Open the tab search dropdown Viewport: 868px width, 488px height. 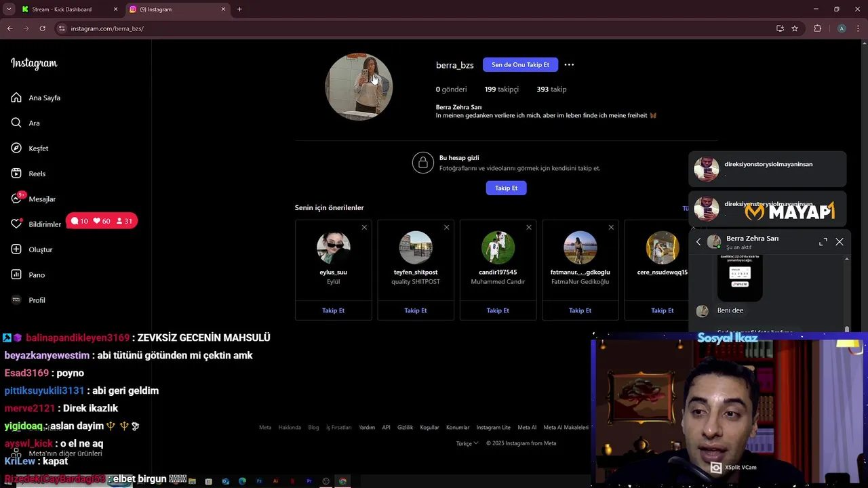9,9
